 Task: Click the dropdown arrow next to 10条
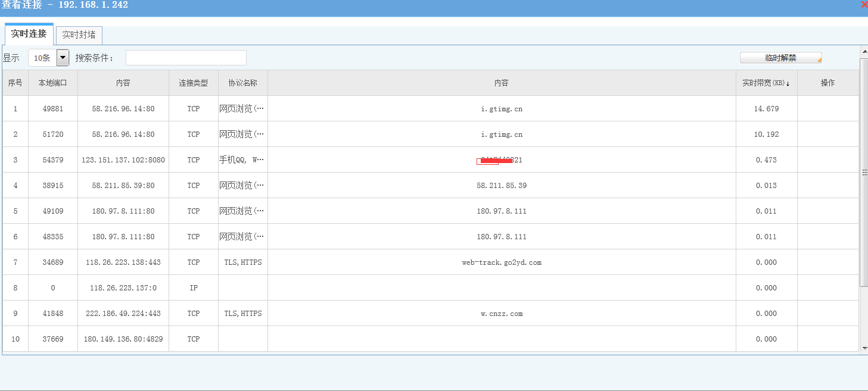click(61, 57)
